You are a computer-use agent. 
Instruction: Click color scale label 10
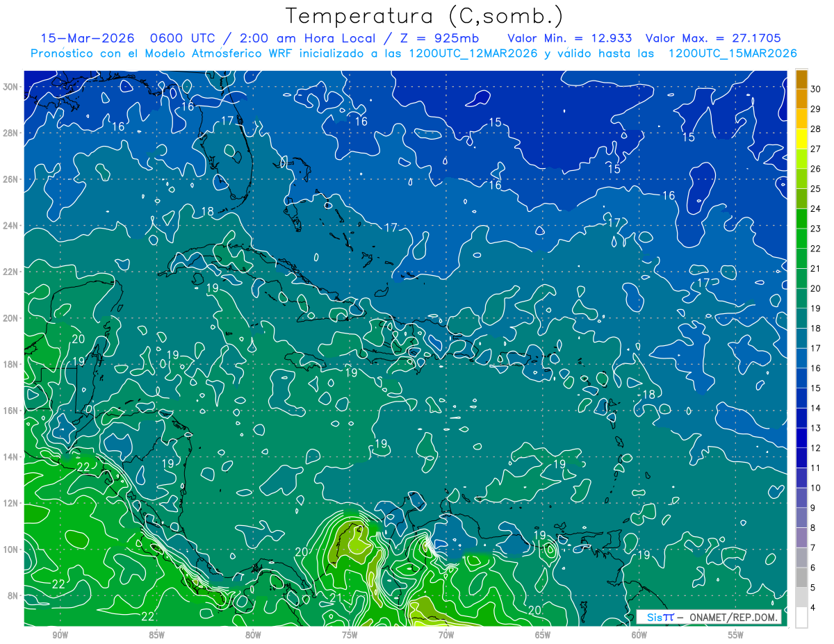point(816,488)
